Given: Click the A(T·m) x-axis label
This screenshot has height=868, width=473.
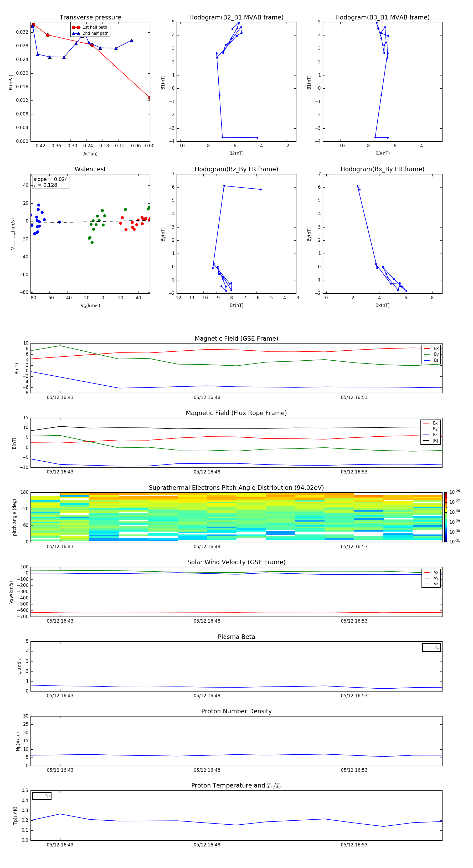Looking at the screenshot, I should (x=90, y=154).
